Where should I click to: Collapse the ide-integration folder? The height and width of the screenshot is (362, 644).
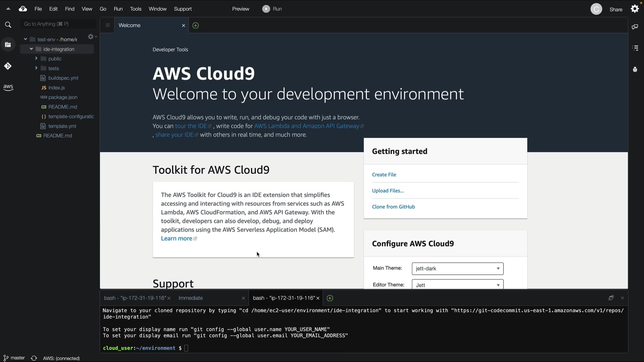click(x=31, y=49)
